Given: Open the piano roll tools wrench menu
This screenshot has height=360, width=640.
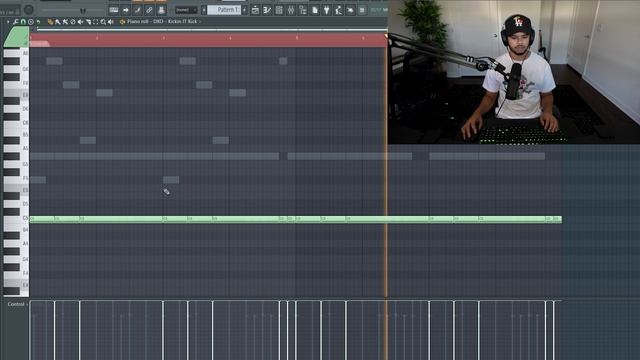Looking at the screenshot, I should click(16, 22).
